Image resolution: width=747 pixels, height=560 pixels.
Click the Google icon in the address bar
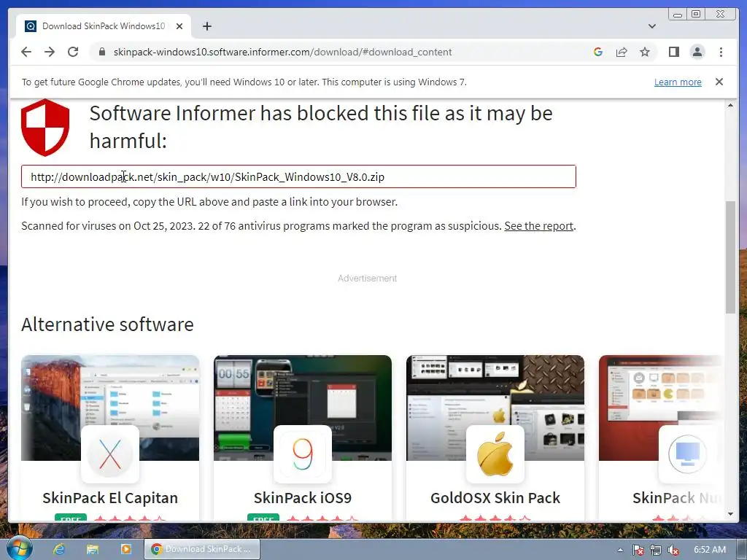pos(598,52)
